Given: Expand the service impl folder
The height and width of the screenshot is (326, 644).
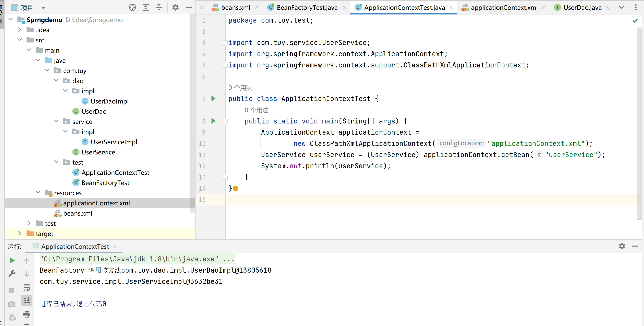Looking at the screenshot, I should (x=64, y=132).
